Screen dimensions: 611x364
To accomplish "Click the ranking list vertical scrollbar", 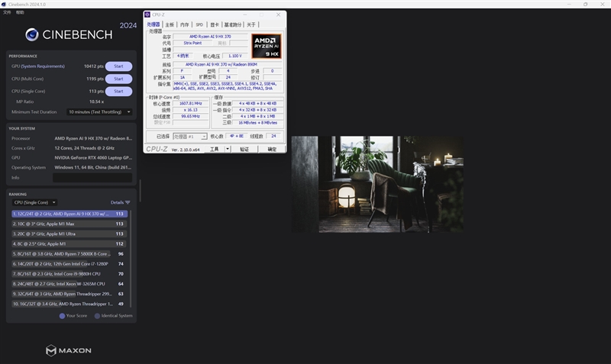I will (131, 259).
